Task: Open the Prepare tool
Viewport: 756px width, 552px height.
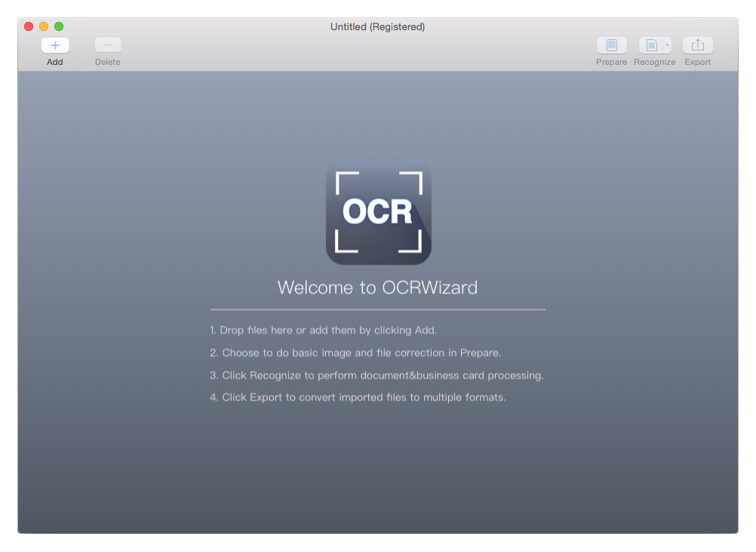Action: tap(611, 45)
